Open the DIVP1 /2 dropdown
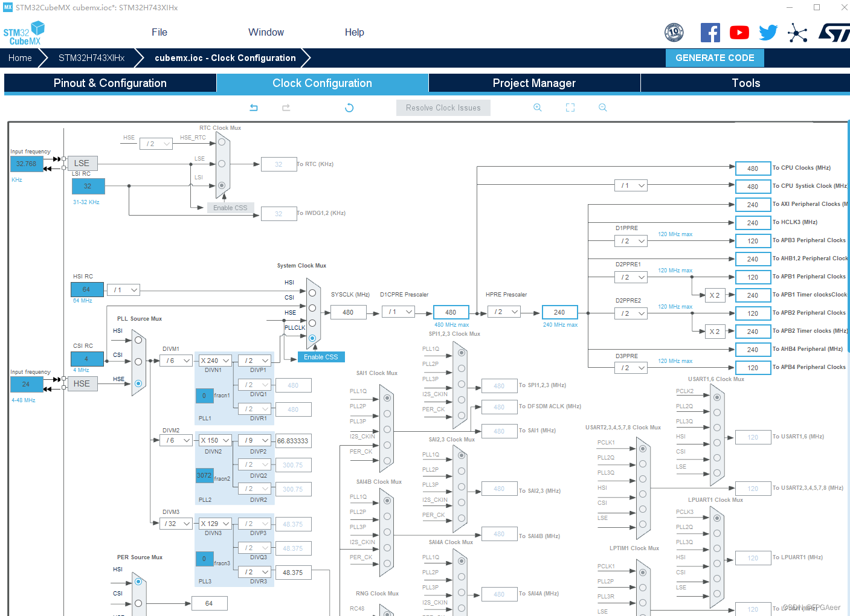 [x=254, y=361]
